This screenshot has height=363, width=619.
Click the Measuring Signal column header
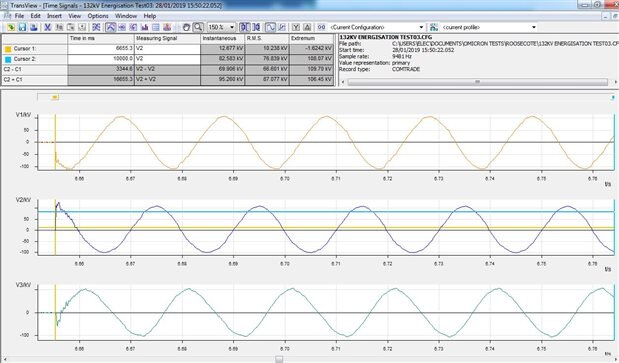(167, 39)
